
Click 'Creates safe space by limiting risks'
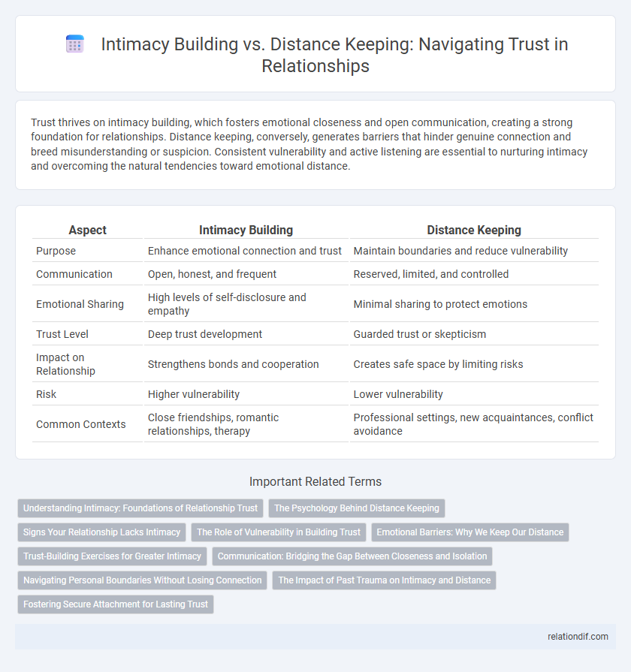(438, 364)
